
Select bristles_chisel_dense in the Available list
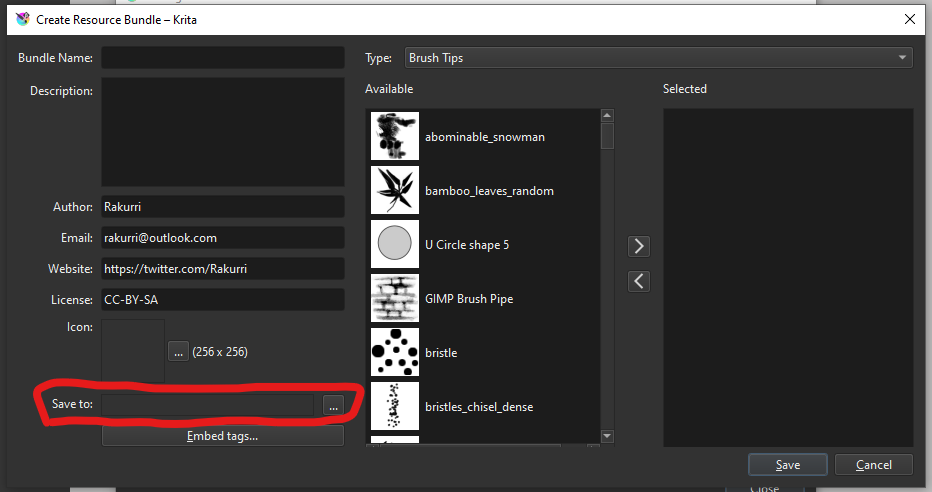coord(478,407)
